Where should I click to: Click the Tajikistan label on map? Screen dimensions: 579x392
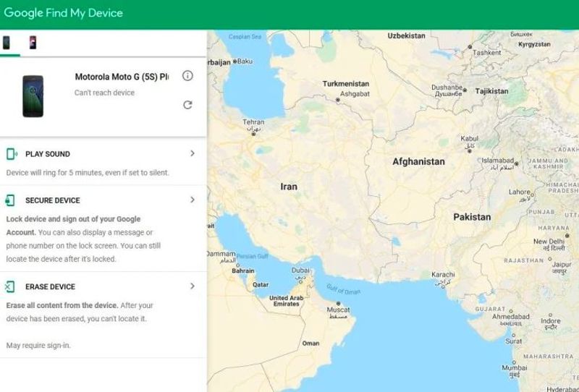pyautogui.click(x=491, y=91)
